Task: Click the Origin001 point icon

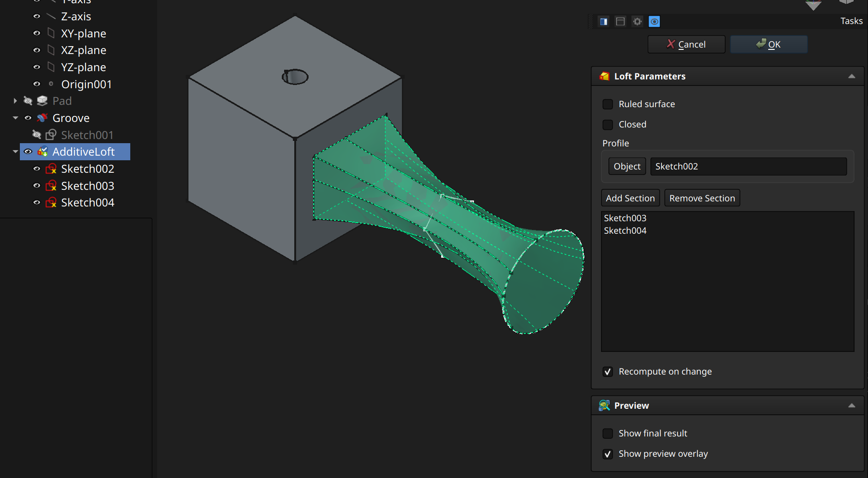Action: click(51, 84)
